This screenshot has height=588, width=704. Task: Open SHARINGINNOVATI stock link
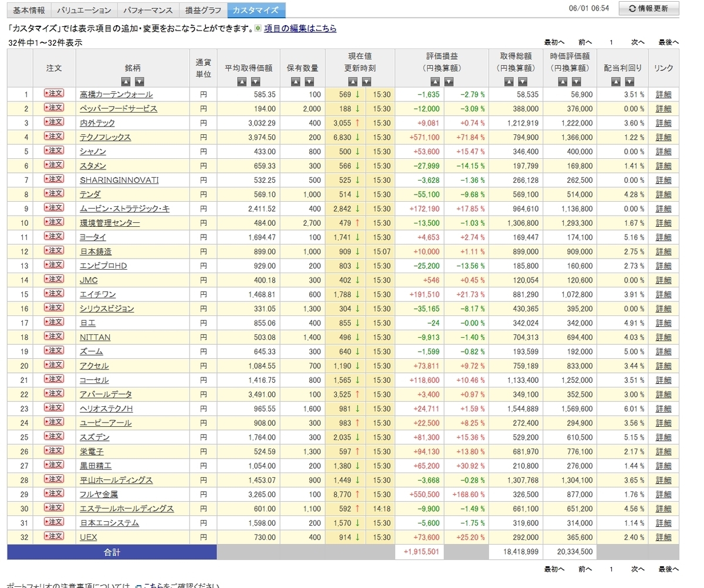[x=119, y=180]
